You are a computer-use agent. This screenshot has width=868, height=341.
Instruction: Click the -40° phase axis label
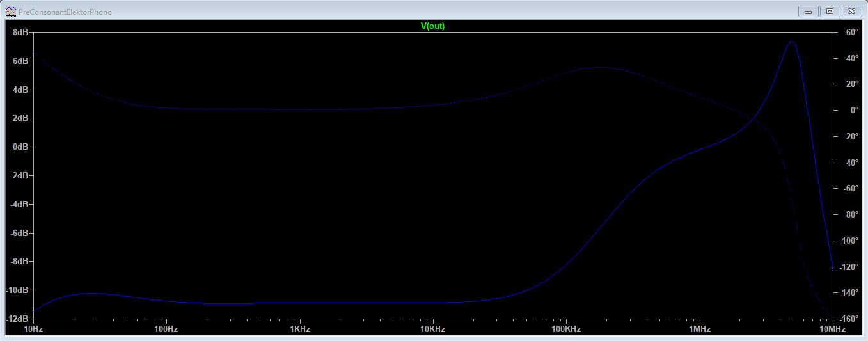tap(850, 163)
